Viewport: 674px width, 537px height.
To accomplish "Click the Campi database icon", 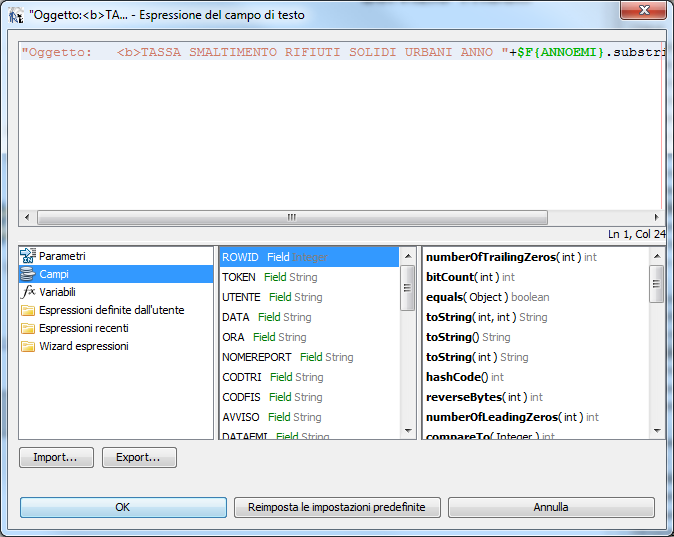I will pyautogui.click(x=28, y=275).
